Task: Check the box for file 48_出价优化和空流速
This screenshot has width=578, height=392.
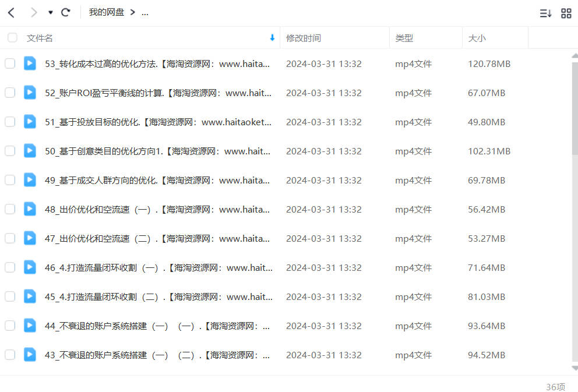Action: coord(10,209)
